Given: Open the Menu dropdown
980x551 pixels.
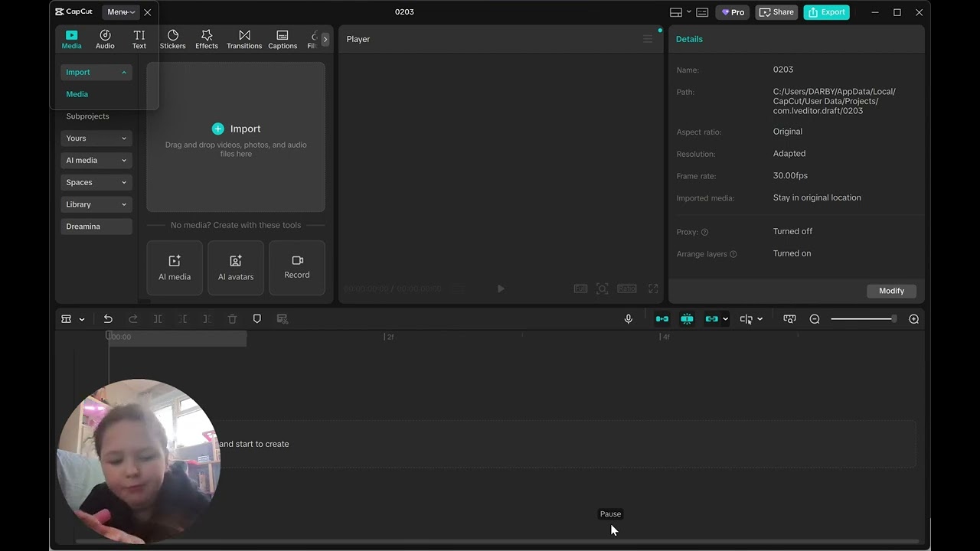Looking at the screenshot, I should 121,12.
